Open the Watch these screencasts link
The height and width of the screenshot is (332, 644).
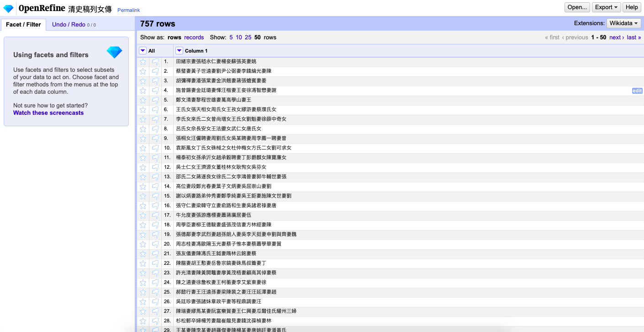pyautogui.click(x=48, y=113)
